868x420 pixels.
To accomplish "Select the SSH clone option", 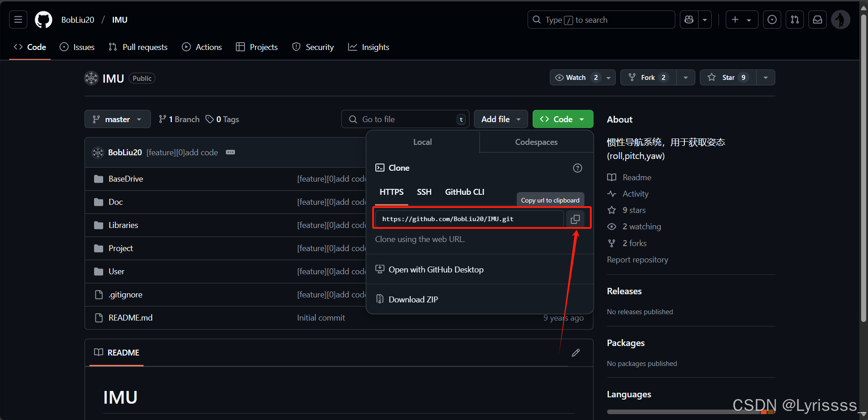I will (424, 192).
